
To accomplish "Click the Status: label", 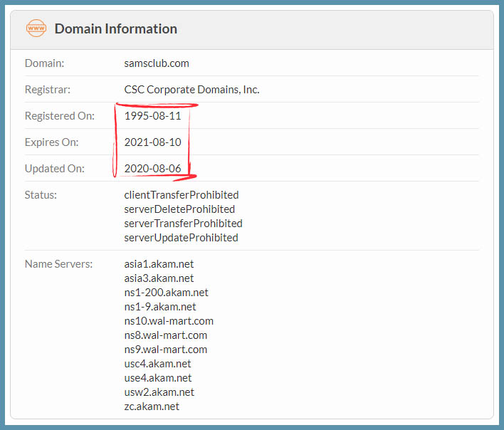I will click(41, 195).
